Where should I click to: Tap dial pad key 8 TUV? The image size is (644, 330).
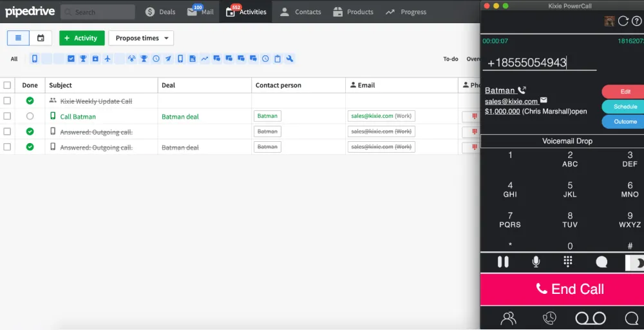[x=570, y=220]
